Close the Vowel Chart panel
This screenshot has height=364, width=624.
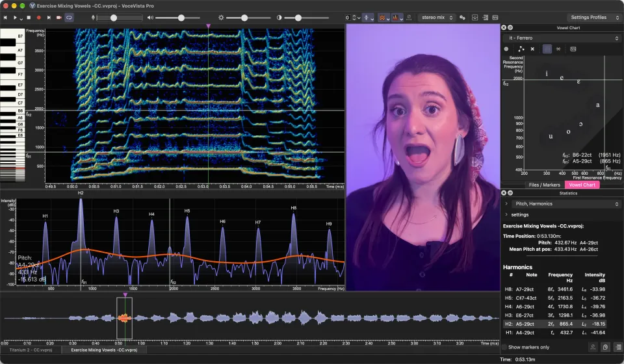(x=504, y=27)
